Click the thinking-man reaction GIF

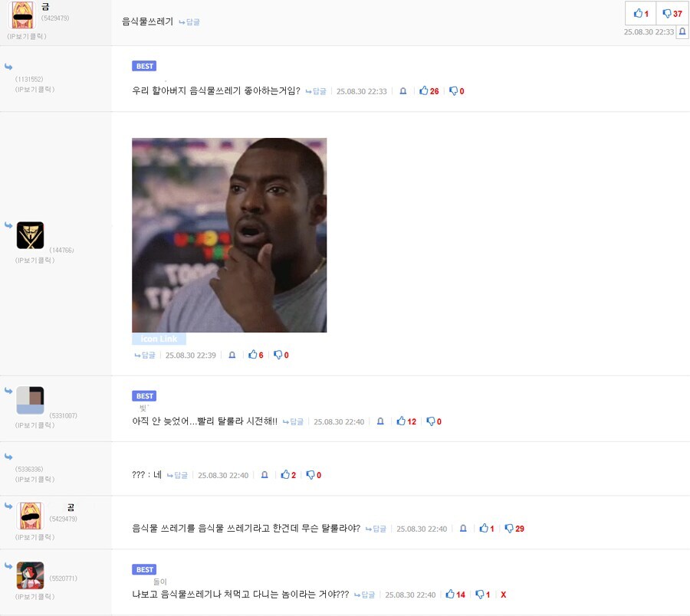(229, 235)
